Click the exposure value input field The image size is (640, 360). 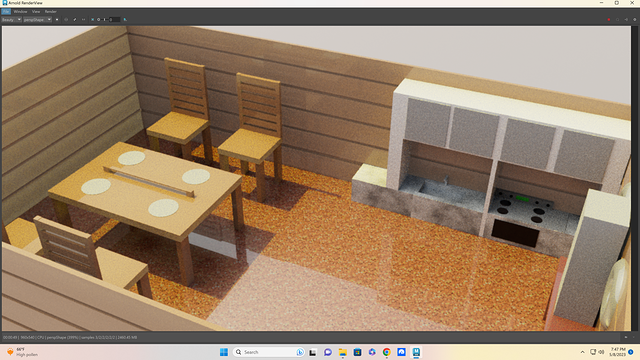point(114,19)
